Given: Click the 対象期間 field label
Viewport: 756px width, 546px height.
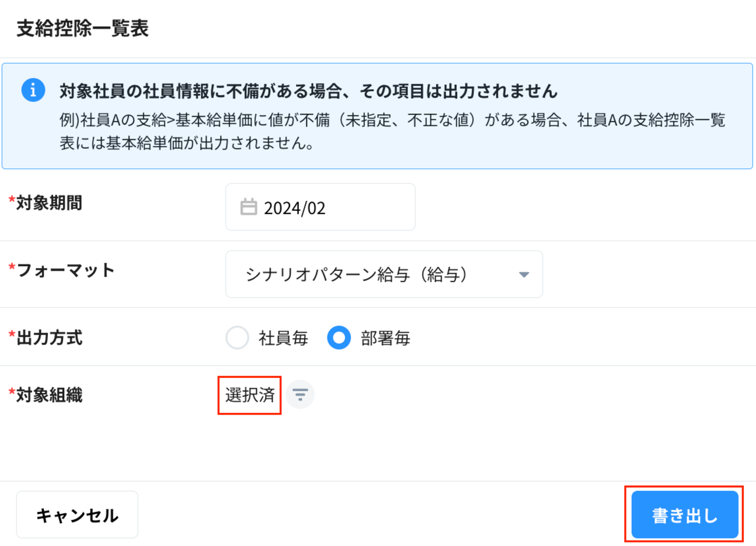Looking at the screenshot, I should (49, 203).
